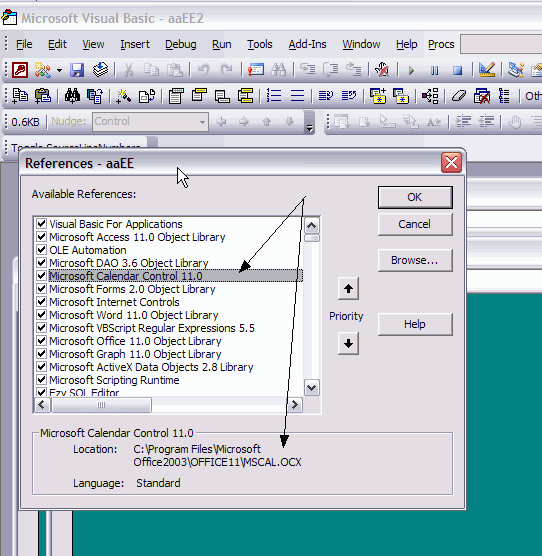Run the code with the play icon

pos(411,70)
